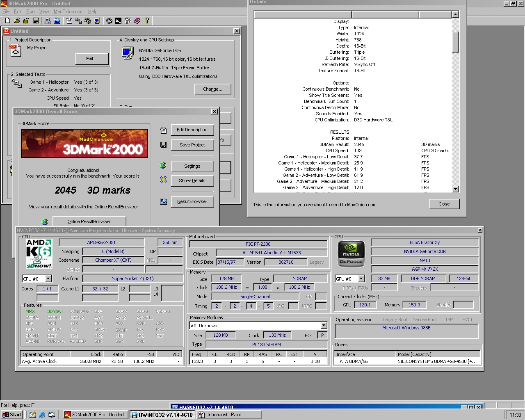Select the run benchmark computer toolbar icon
Image resolution: width=525 pixels, height=420 pixels.
[x=48, y=21]
